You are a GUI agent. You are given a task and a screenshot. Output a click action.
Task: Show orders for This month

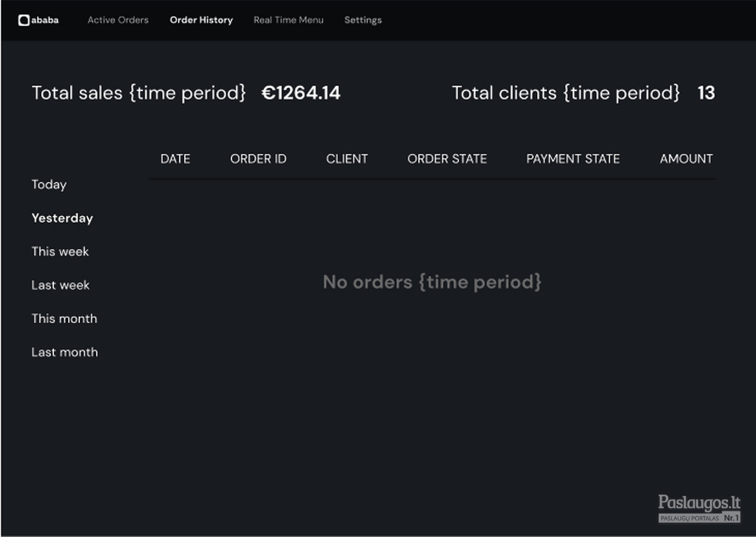[x=64, y=319]
